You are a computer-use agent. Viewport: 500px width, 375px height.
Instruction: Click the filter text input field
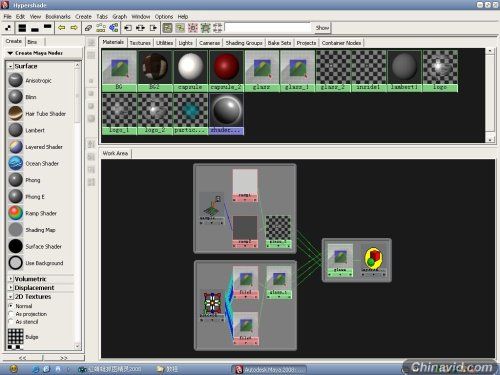[x=268, y=27]
